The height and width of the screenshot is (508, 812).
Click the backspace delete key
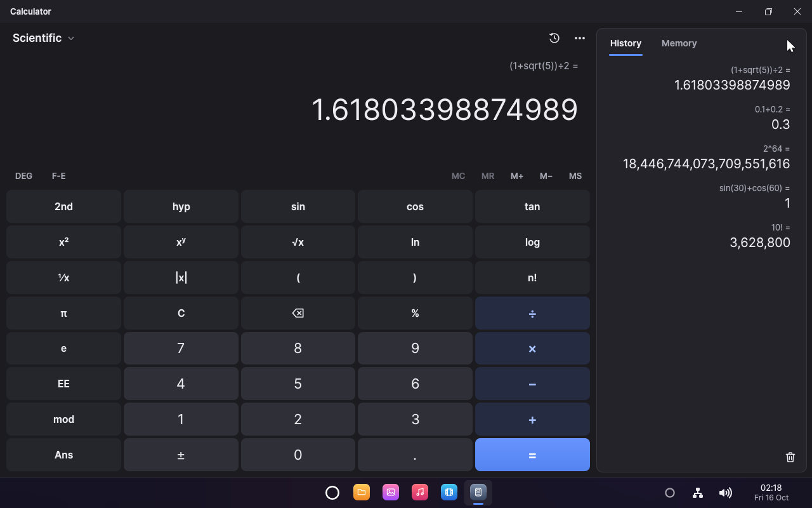pos(298,313)
